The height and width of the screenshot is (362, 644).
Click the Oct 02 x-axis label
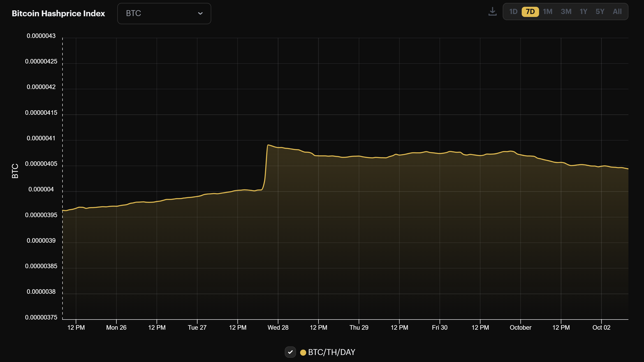coord(601,327)
